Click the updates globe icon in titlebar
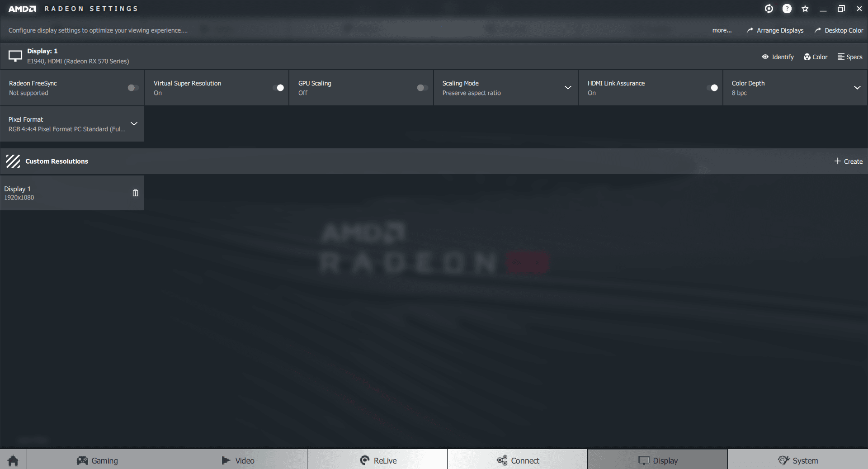The image size is (868, 469). point(769,9)
